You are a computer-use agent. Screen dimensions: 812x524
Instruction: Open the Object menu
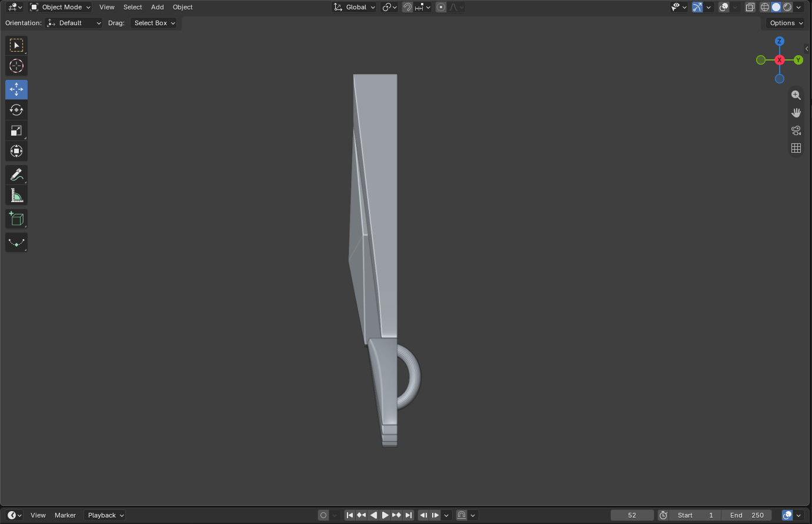click(183, 7)
